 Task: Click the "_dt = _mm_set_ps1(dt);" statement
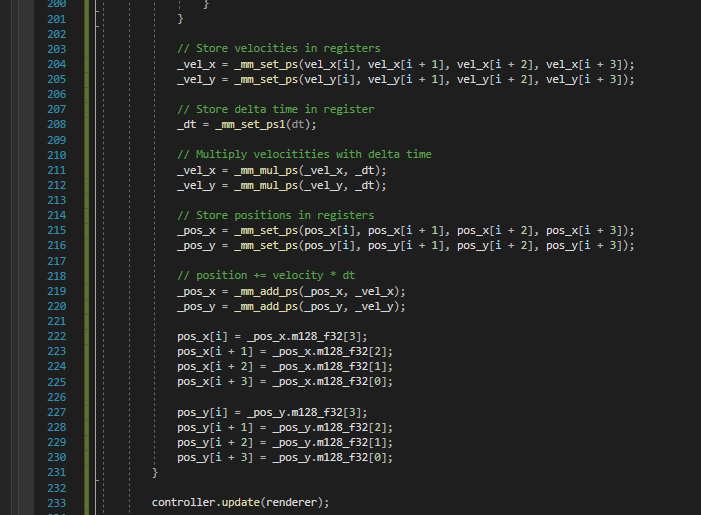[247, 125]
